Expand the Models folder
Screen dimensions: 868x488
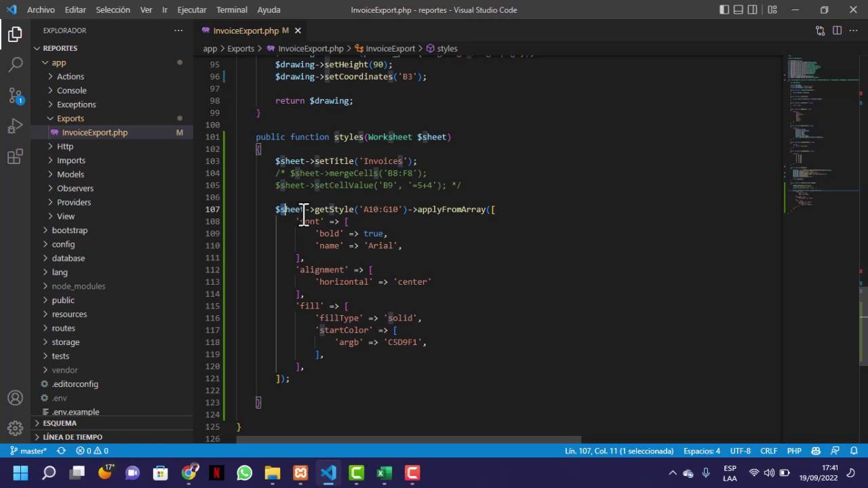click(70, 174)
